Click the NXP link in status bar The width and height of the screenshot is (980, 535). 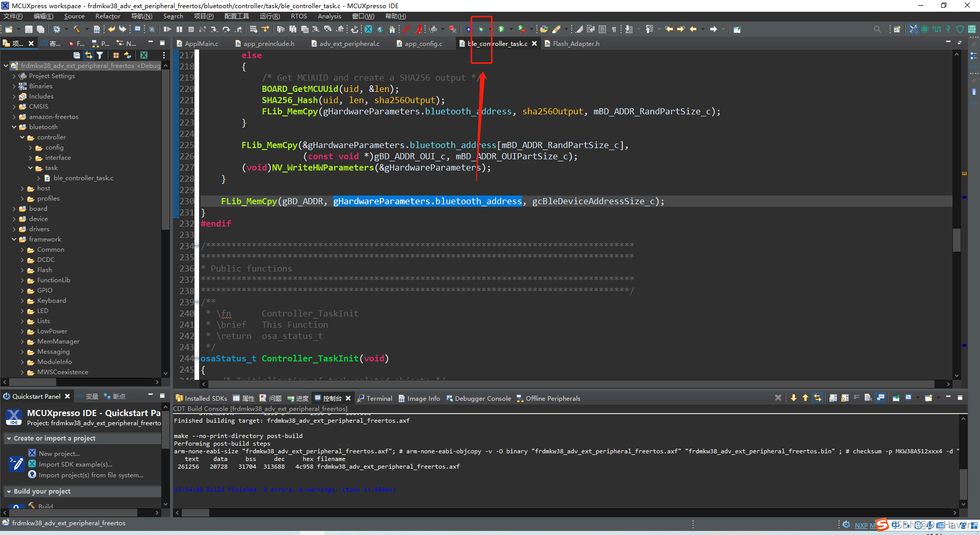click(861, 525)
